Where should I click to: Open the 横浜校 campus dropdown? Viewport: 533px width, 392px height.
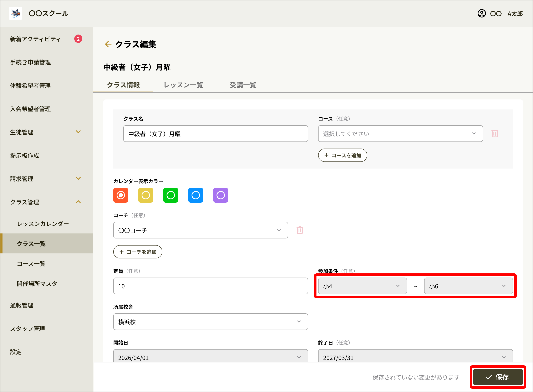point(210,322)
